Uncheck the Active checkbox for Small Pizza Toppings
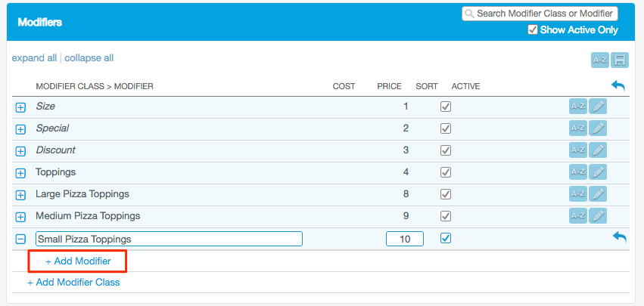644x306 pixels. pos(446,238)
